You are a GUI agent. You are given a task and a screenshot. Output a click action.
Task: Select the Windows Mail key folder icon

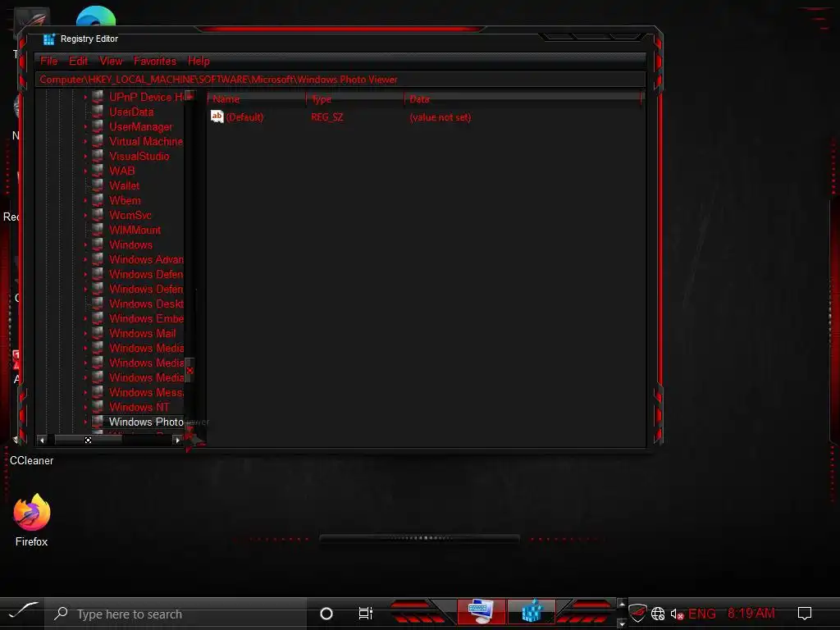click(98, 333)
